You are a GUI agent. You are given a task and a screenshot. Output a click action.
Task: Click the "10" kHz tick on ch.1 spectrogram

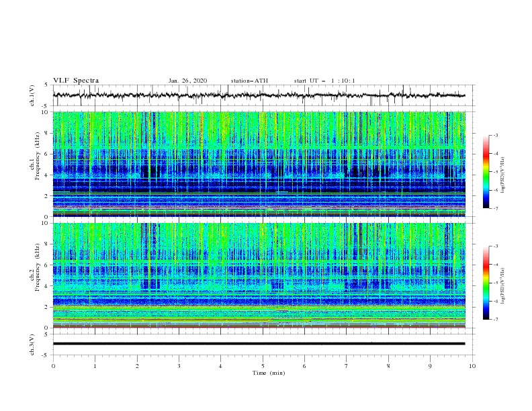[46, 112]
